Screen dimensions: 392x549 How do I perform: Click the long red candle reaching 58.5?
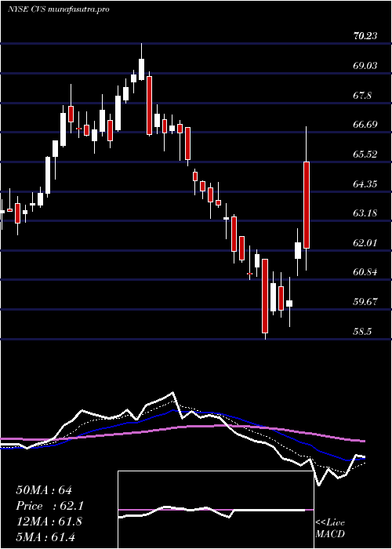pos(265,296)
